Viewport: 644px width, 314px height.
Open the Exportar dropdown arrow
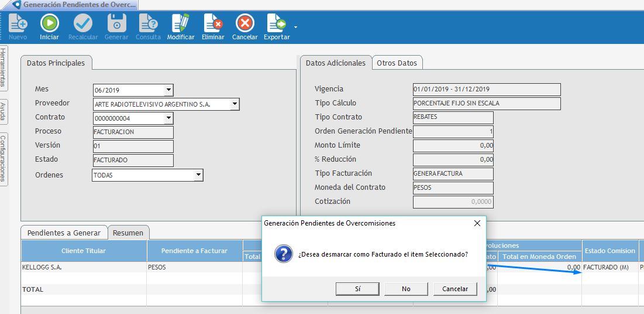295,27
